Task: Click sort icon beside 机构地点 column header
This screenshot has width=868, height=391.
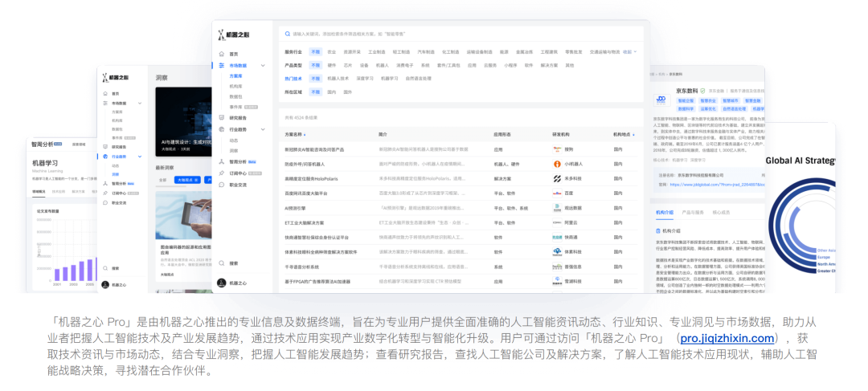Action: pyautogui.click(x=634, y=134)
